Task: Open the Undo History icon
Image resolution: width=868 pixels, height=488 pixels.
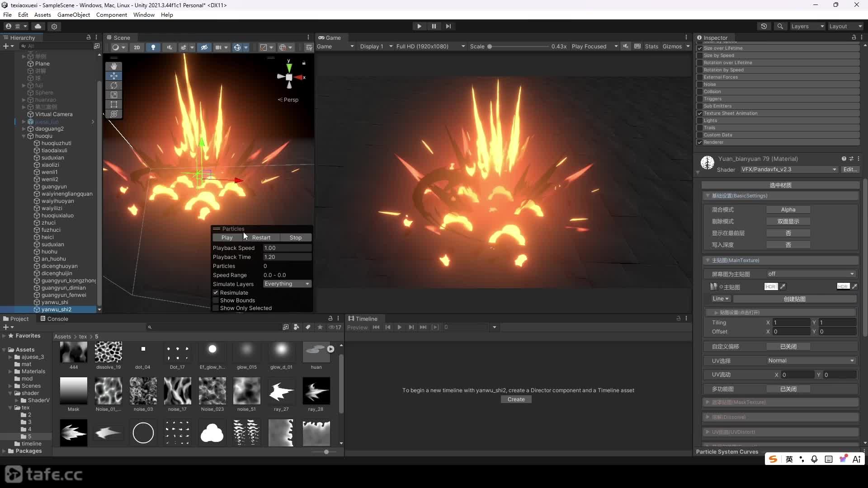Action: click(764, 26)
